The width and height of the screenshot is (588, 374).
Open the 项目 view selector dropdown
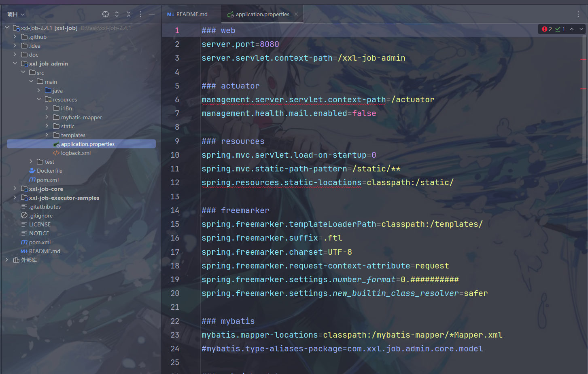(16, 14)
